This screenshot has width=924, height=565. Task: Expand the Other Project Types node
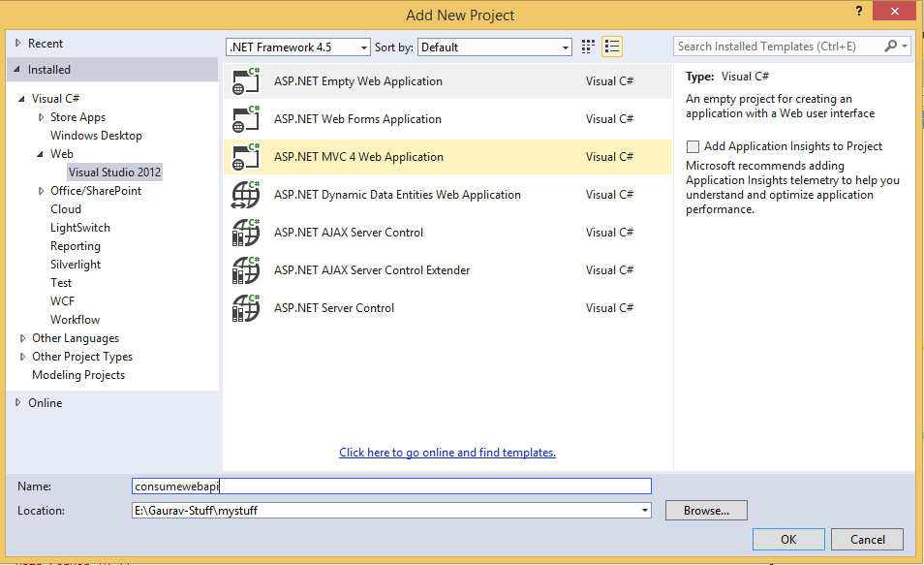point(22,357)
